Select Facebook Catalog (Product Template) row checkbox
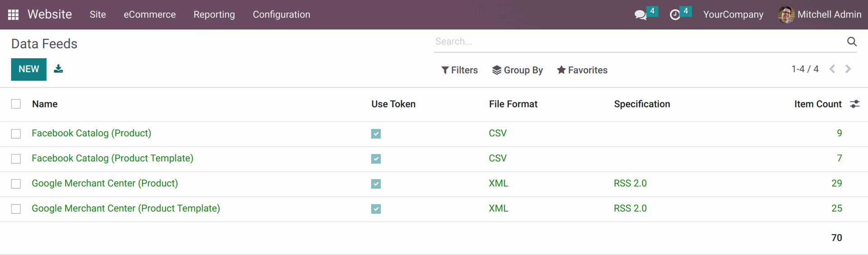Screen dimensions: 868x255 tap(16, 159)
